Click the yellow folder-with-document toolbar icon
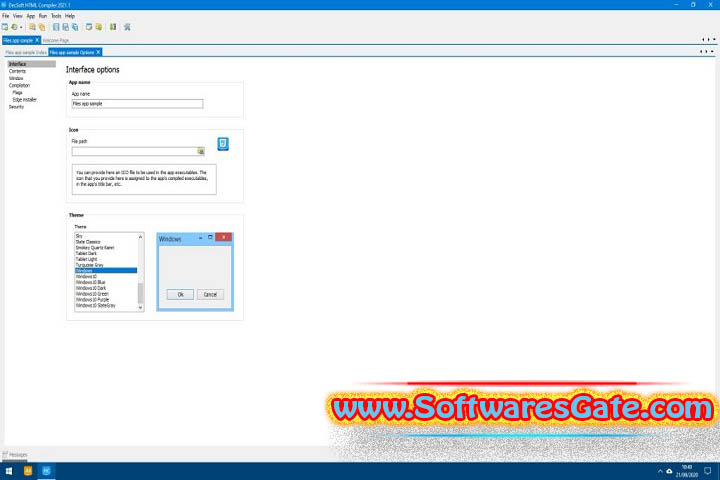 32,27
